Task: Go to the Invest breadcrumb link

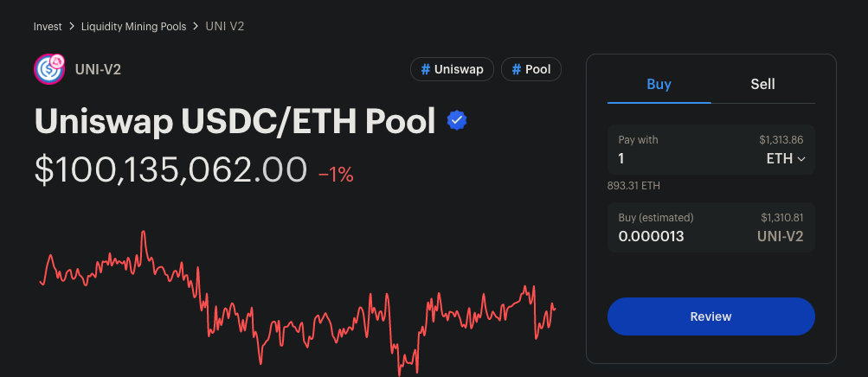Action: (48, 27)
